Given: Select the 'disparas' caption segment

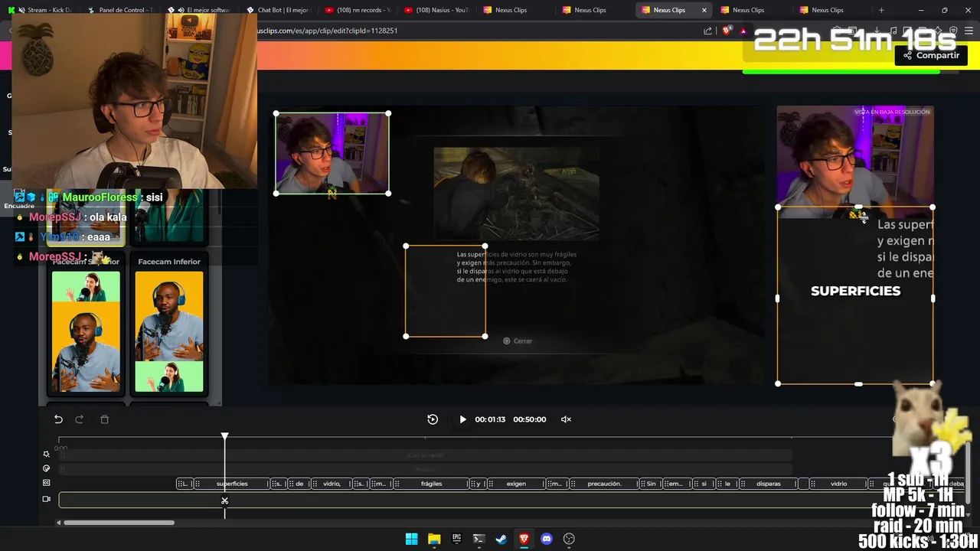Looking at the screenshot, I should point(769,484).
